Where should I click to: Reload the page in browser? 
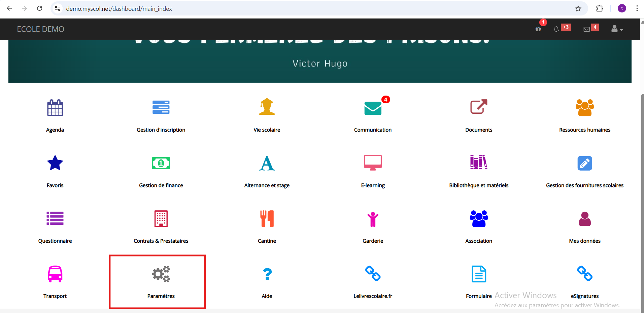(x=39, y=8)
